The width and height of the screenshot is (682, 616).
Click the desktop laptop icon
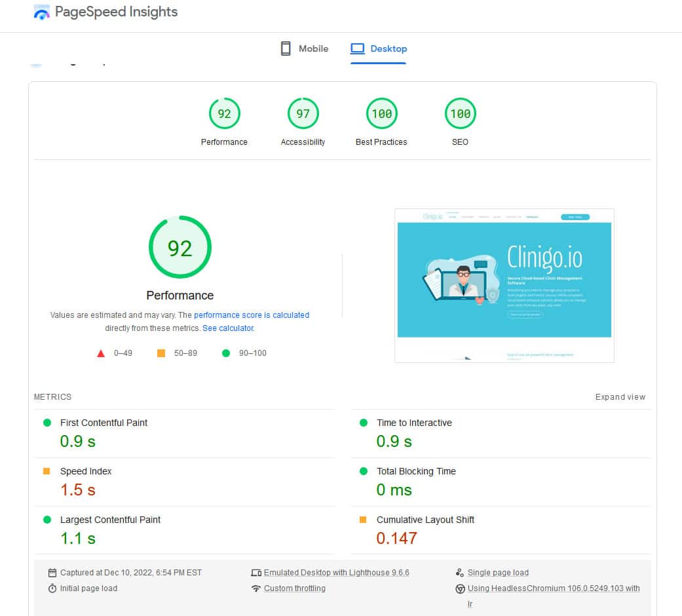(x=357, y=48)
